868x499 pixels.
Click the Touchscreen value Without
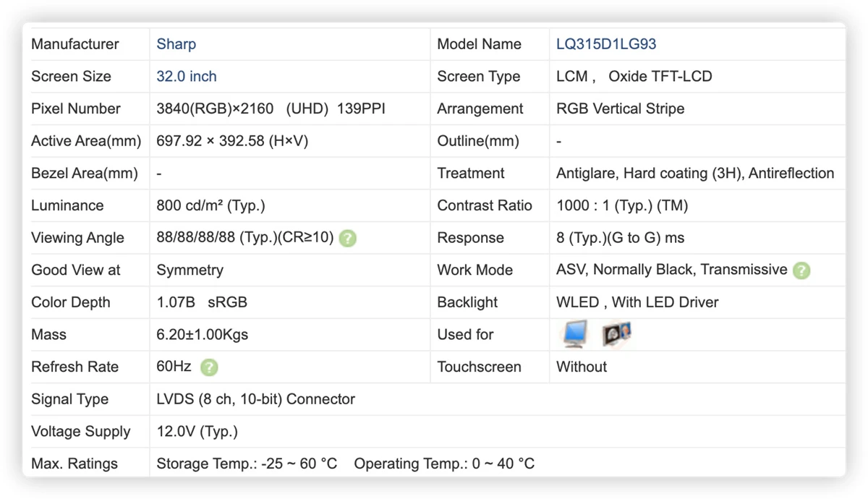(582, 367)
